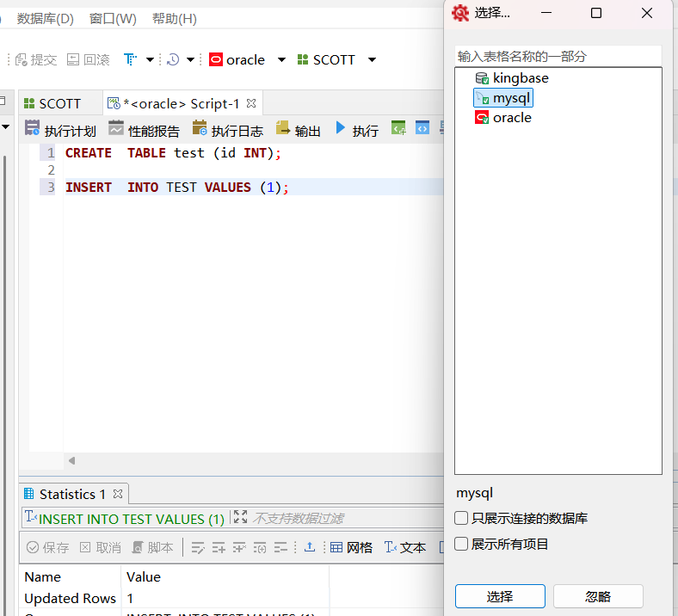Screen dimensions: 678x616
Task: Click the expand filter panel icon
Action: [x=240, y=517]
